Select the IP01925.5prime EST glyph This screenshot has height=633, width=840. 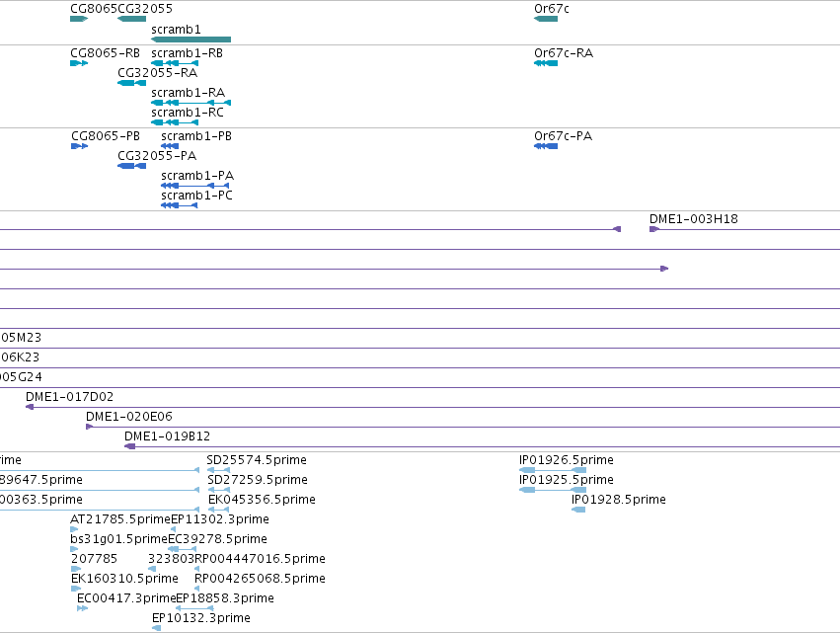(x=553, y=490)
